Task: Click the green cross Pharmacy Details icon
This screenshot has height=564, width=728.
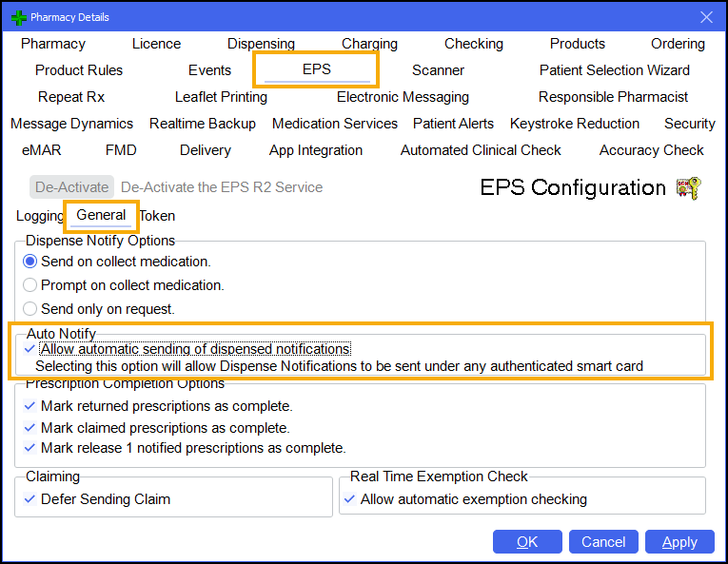Action: [x=18, y=17]
